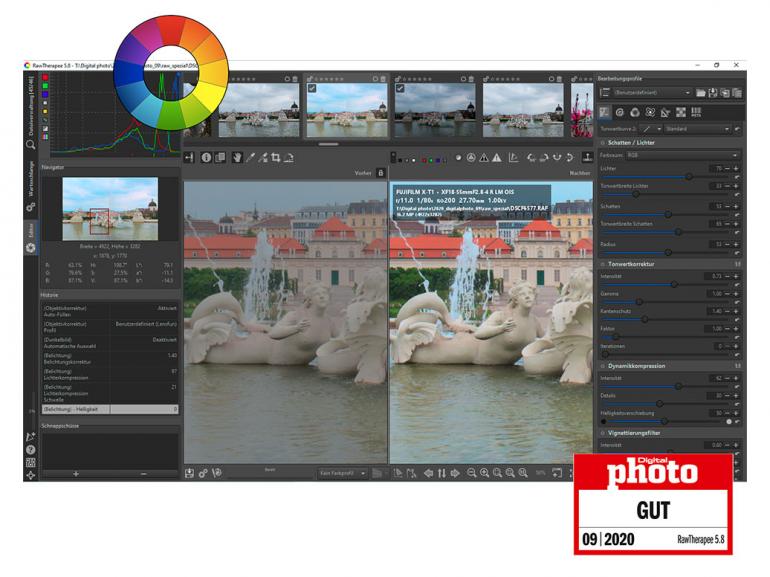Fit whole image to screen
Image resolution: width=770 pixels, height=577 pixels.
497,473
